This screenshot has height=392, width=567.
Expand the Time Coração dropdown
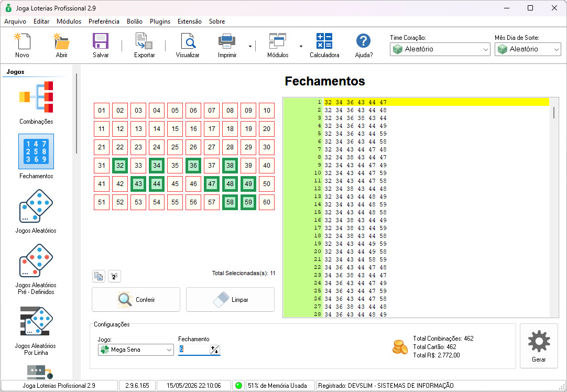[440, 49]
